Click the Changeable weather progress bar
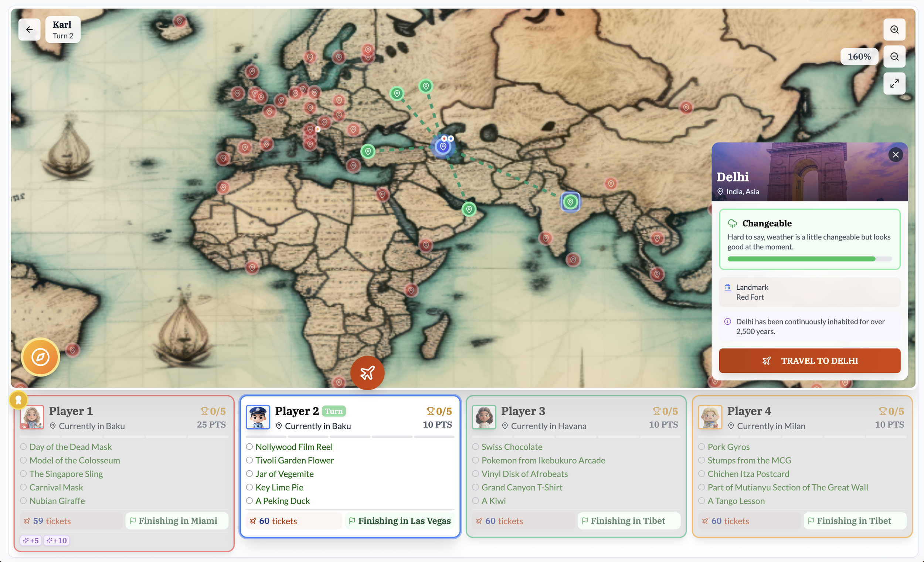 (809, 259)
